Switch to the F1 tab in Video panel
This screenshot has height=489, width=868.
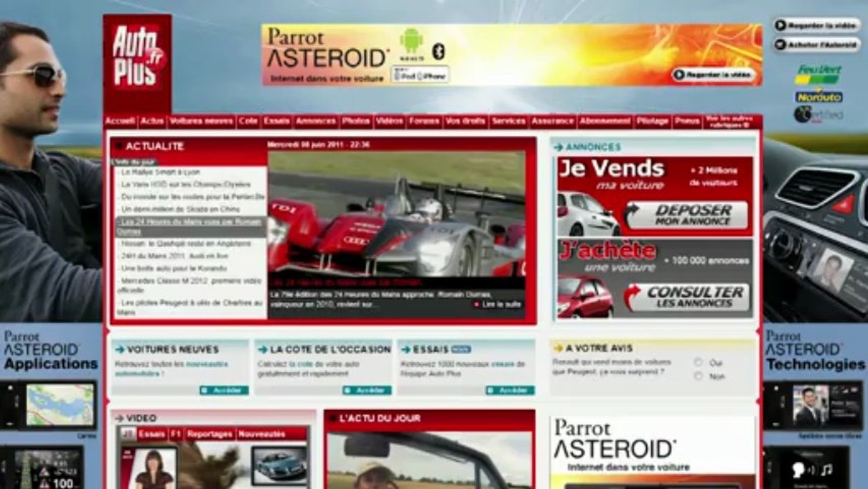coord(176,433)
